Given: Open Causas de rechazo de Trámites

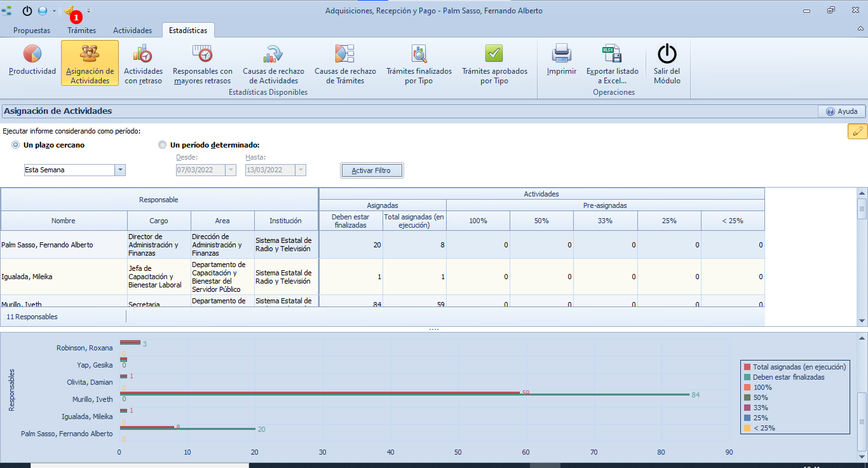Looking at the screenshot, I should pyautogui.click(x=345, y=62).
